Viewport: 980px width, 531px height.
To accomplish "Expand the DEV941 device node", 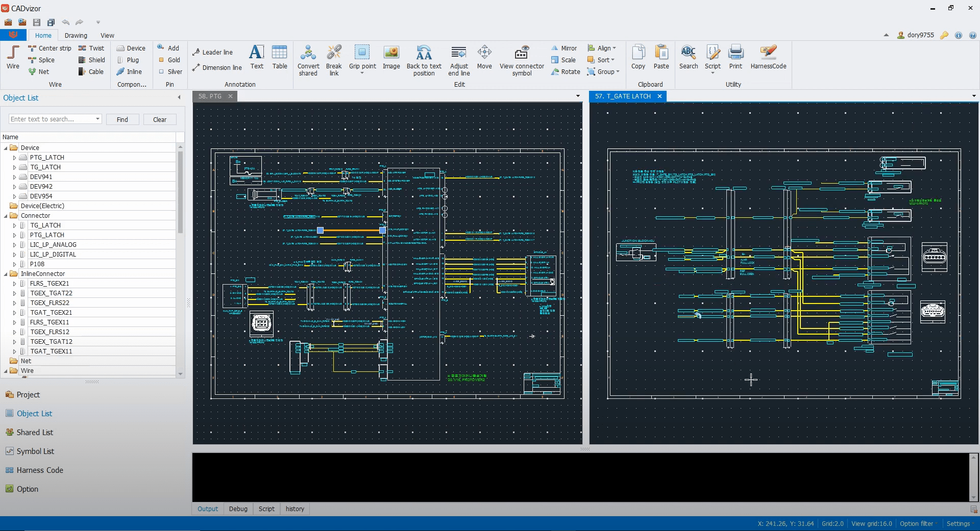I will pyautogui.click(x=14, y=177).
